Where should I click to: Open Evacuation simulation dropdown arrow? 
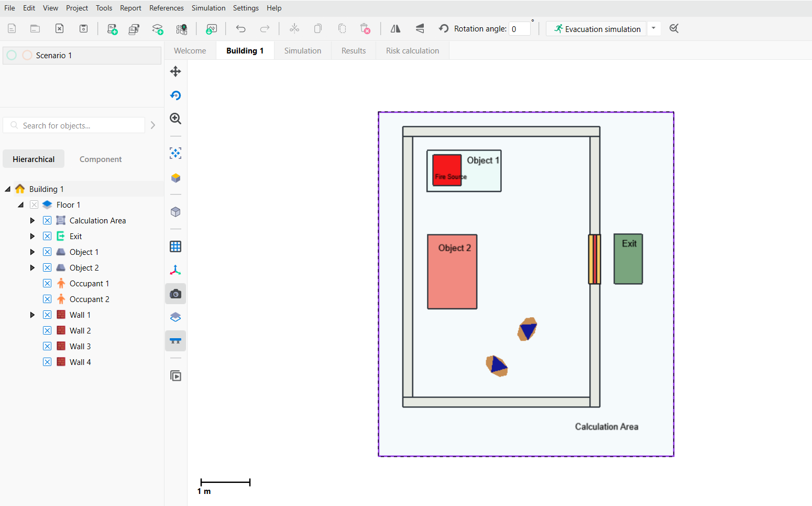(653, 28)
